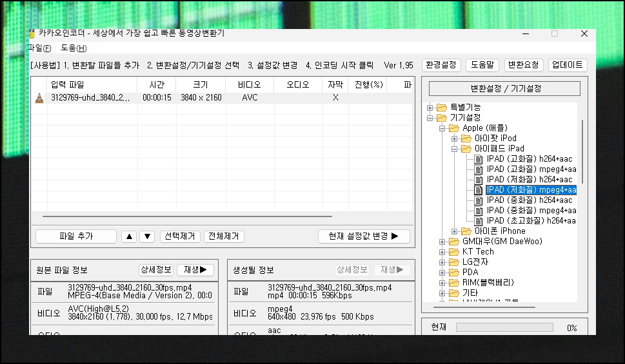Click the 시간 column header
This screenshot has width=625, height=364.
click(157, 85)
